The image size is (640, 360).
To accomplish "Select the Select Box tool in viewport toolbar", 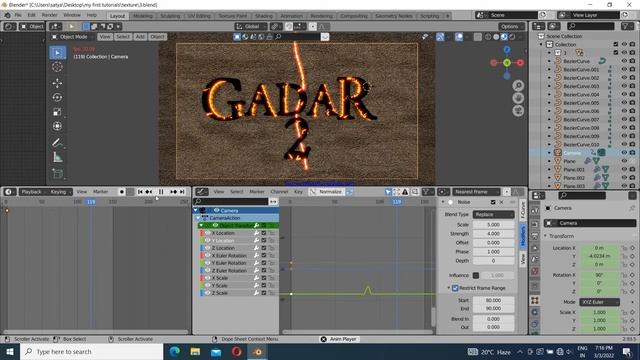I will pyautogui.click(x=58, y=53).
